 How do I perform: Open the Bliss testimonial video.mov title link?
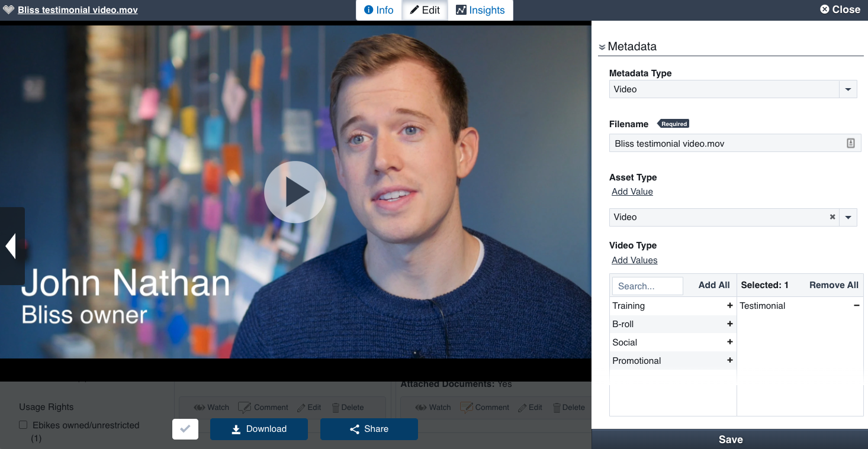[x=78, y=10]
